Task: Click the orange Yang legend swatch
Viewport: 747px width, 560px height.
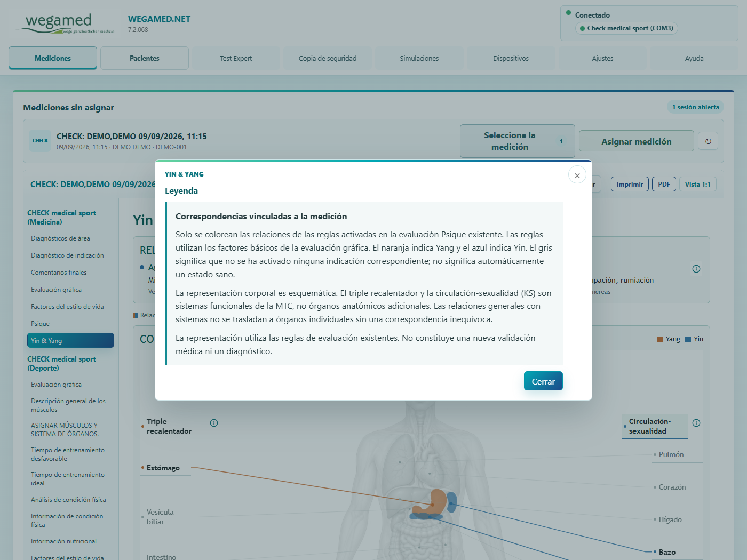Action: click(660, 339)
